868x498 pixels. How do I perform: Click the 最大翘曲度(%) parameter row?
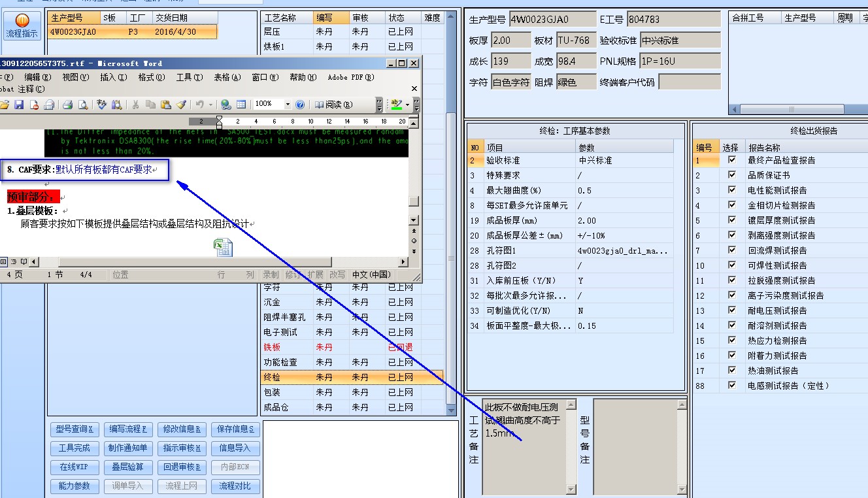[570, 190]
